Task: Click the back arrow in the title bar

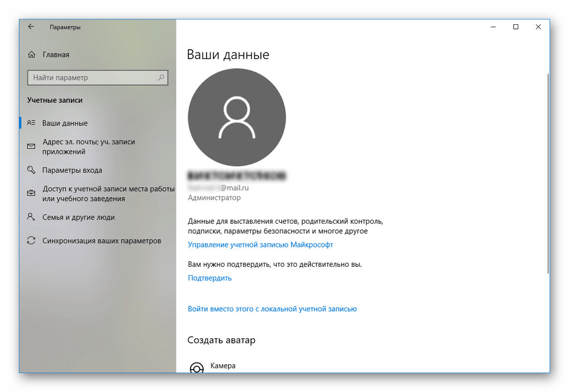Action: click(x=31, y=27)
